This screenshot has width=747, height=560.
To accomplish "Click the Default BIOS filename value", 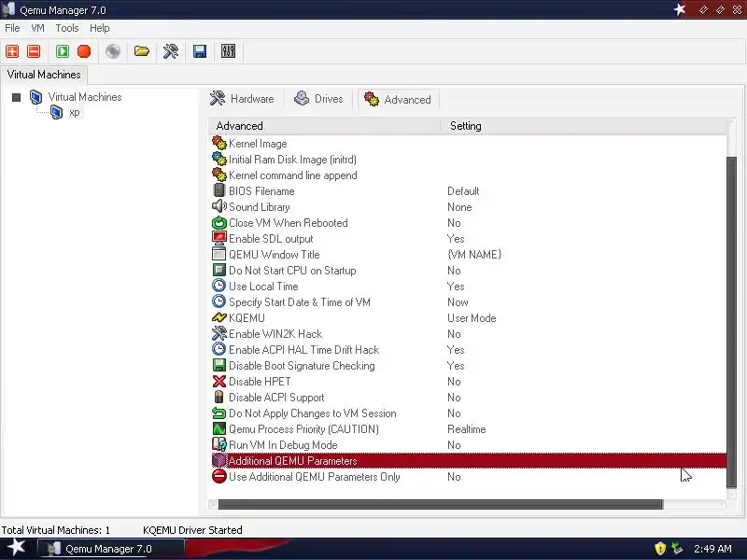I will pos(463,191).
